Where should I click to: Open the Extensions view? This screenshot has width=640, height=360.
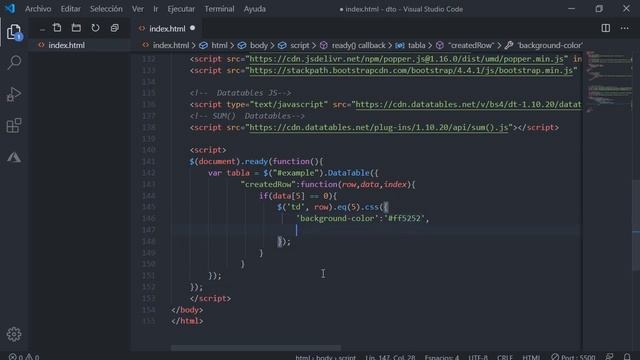[x=14, y=125]
